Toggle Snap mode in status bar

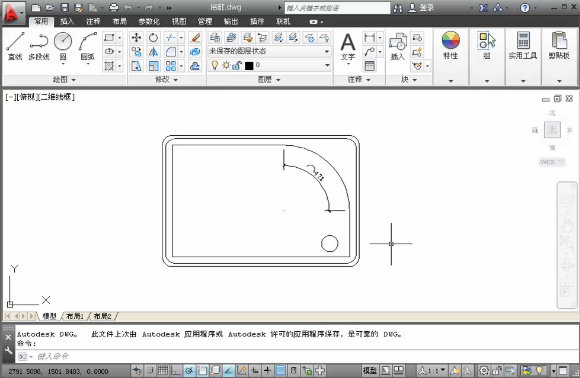(x=150, y=370)
